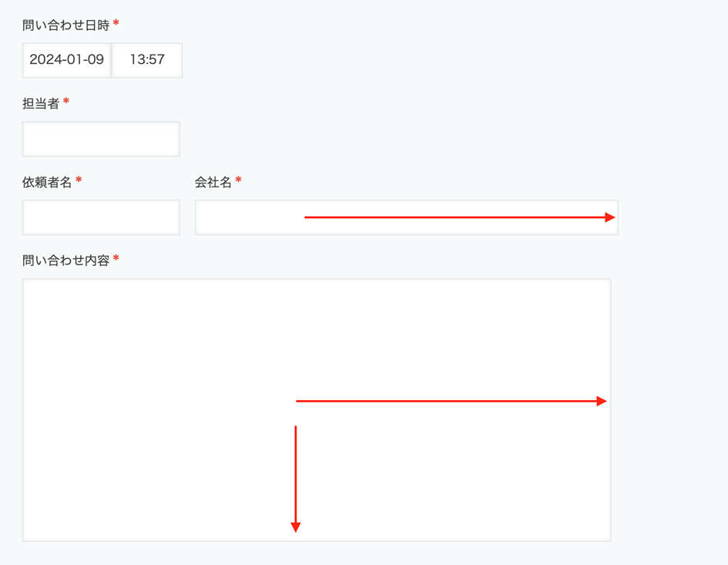Click the 担当者 label text

[x=41, y=103]
